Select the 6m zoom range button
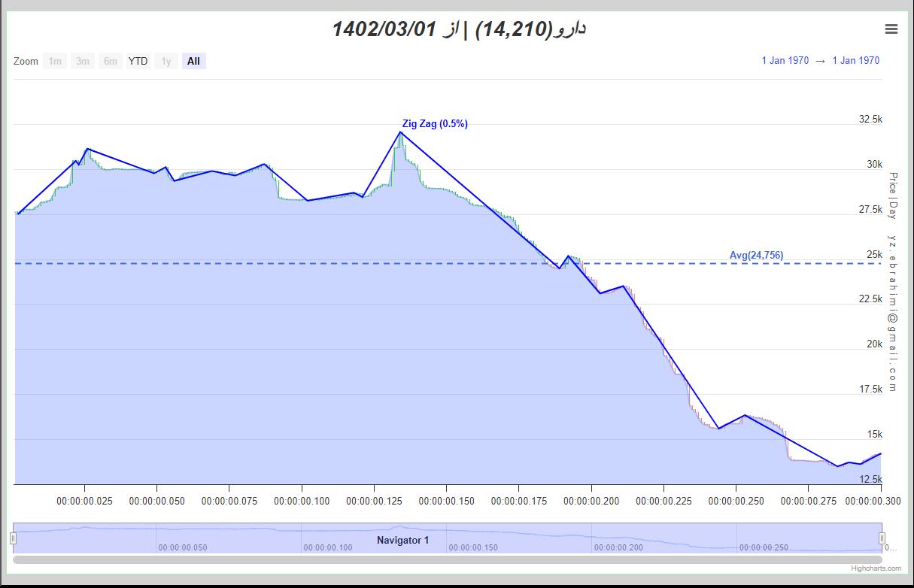The height and width of the screenshot is (588, 914). 111,61
